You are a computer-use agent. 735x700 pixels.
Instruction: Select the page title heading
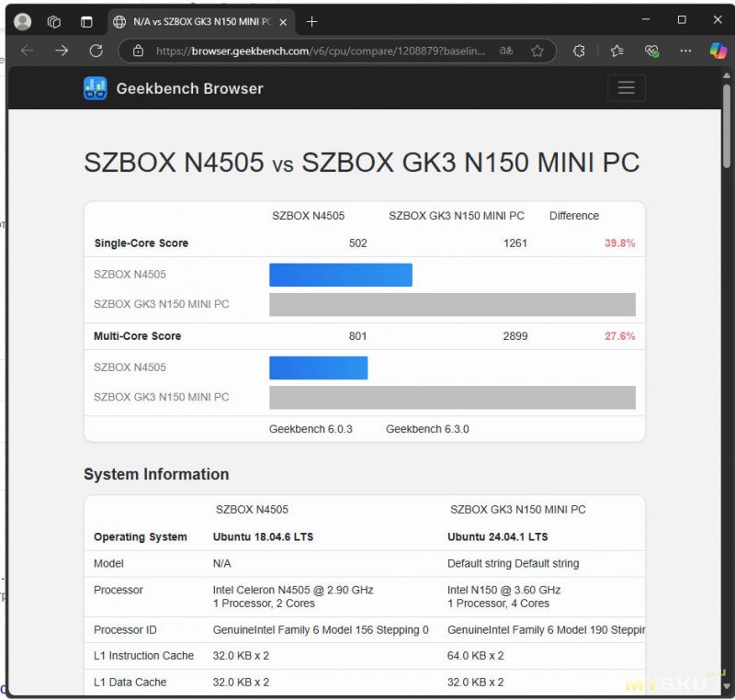361,163
